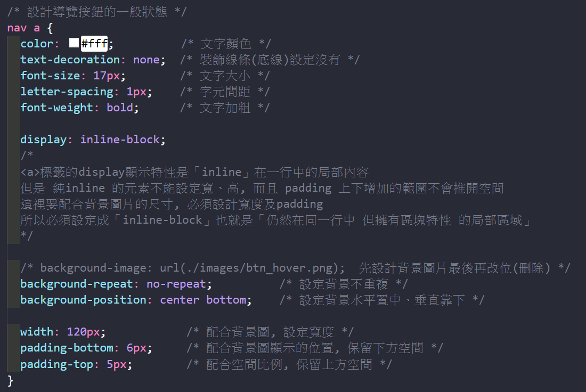Click the inline-block value of display

pos(120,140)
